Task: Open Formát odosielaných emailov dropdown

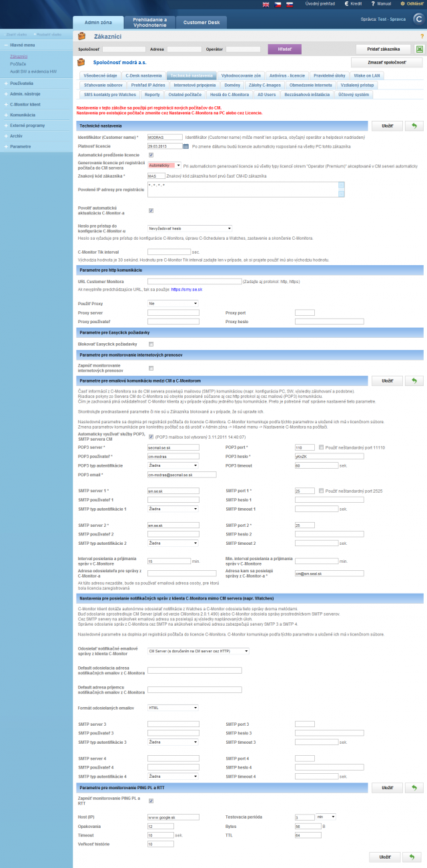Action: click(x=173, y=708)
